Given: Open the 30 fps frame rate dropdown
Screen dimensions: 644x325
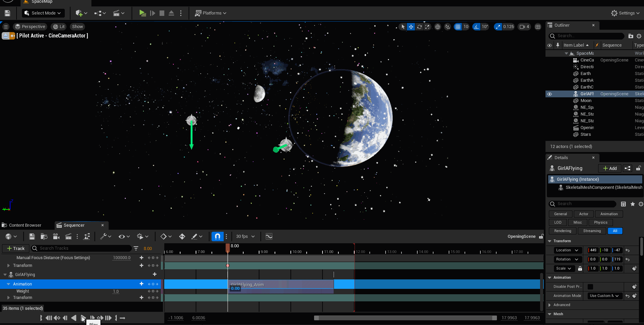Looking at the screenshot, I should [245, 236].
